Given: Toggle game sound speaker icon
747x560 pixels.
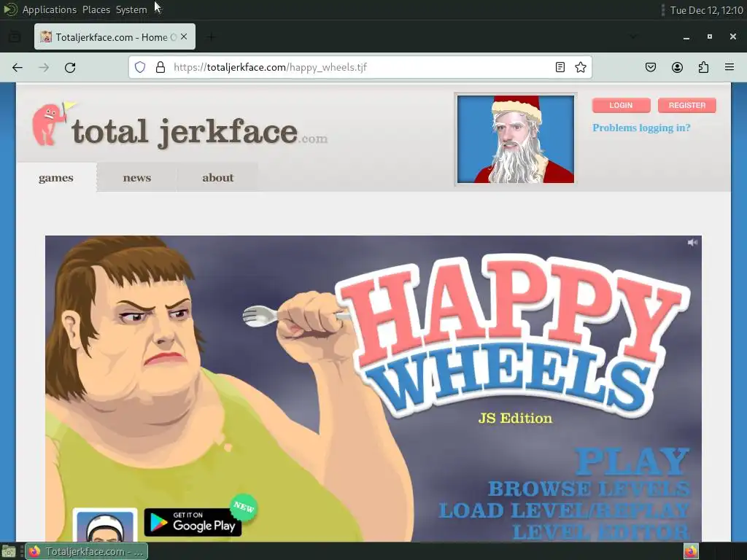Looking at the screenshot, I should [692, 242].
